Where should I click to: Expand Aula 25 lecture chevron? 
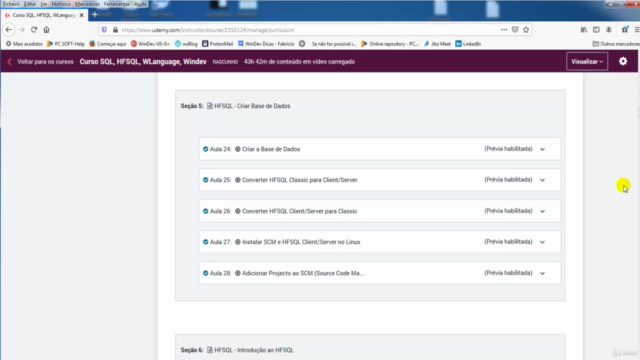(542, 180)
